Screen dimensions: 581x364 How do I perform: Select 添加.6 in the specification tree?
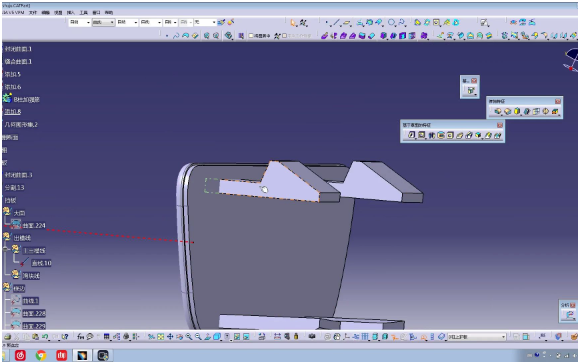13,87
